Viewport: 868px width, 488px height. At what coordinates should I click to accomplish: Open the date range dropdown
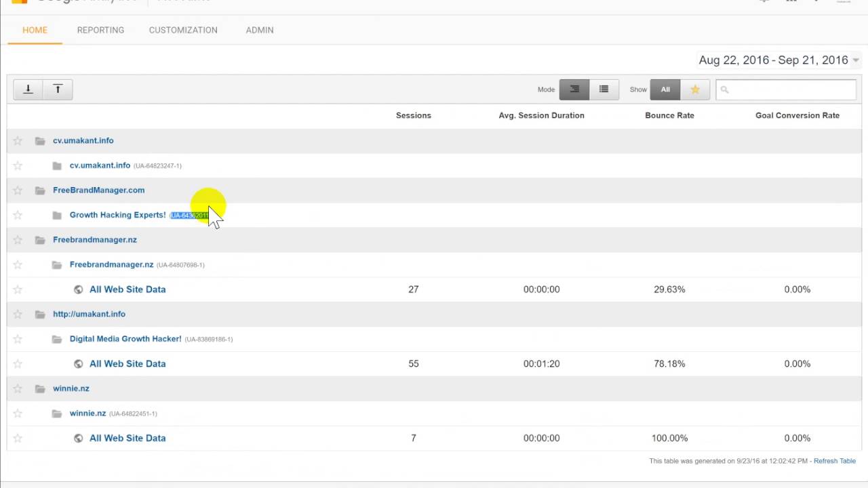779,60
